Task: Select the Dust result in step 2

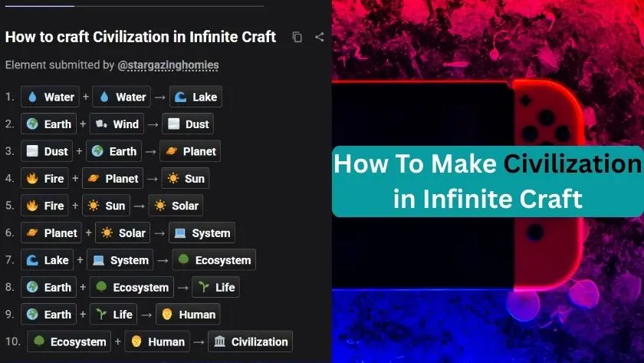Action: click(x=188, y=124)
